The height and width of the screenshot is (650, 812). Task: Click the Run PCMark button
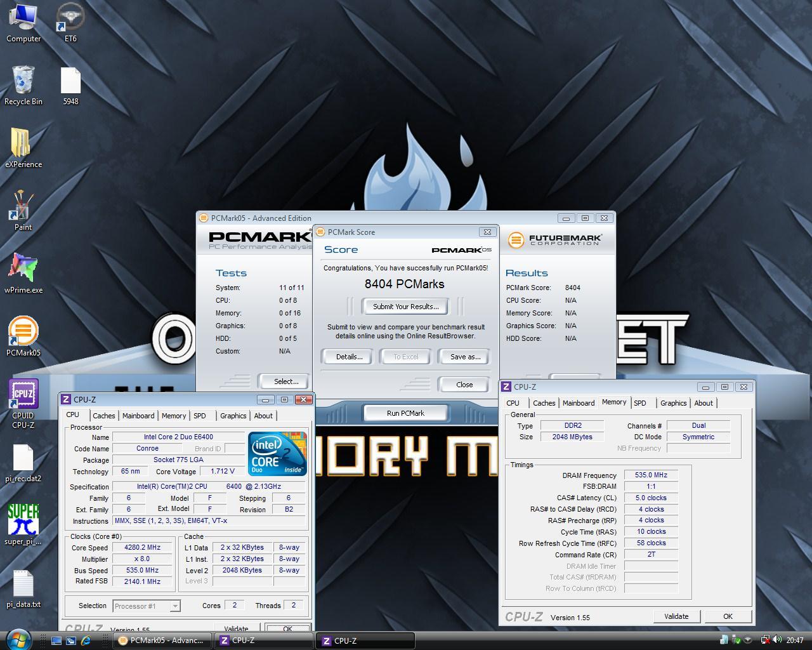(405, 413)
